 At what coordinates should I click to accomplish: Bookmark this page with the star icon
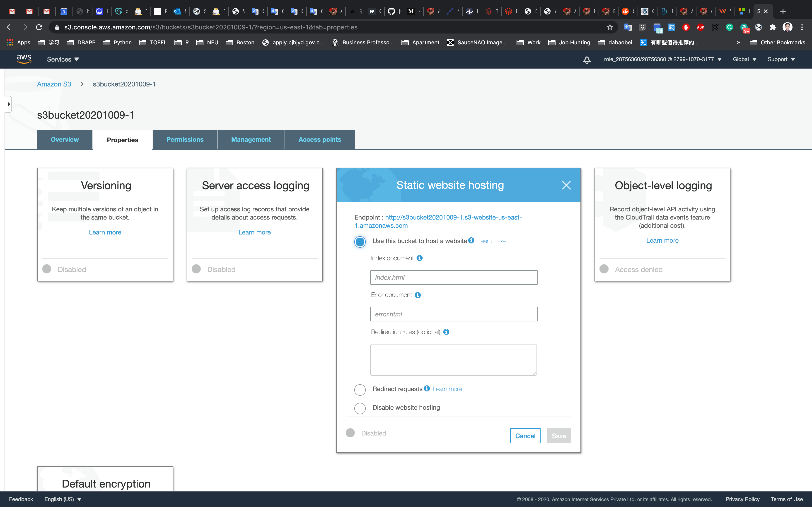(x=610, y=27)
